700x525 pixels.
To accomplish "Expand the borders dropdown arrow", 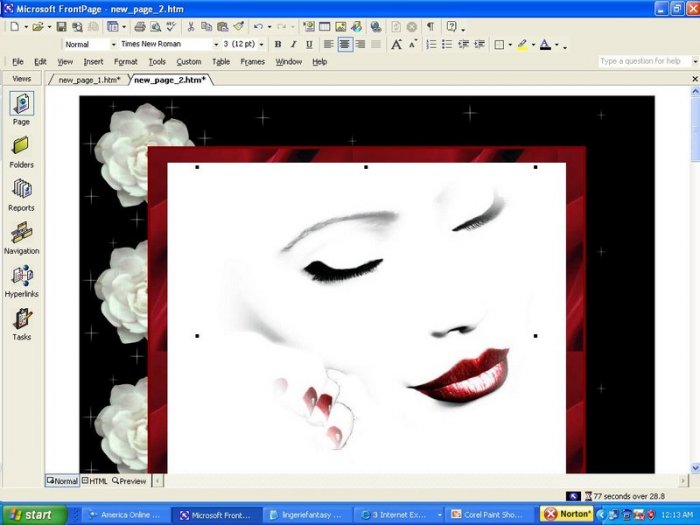I will tap(510, 45).
